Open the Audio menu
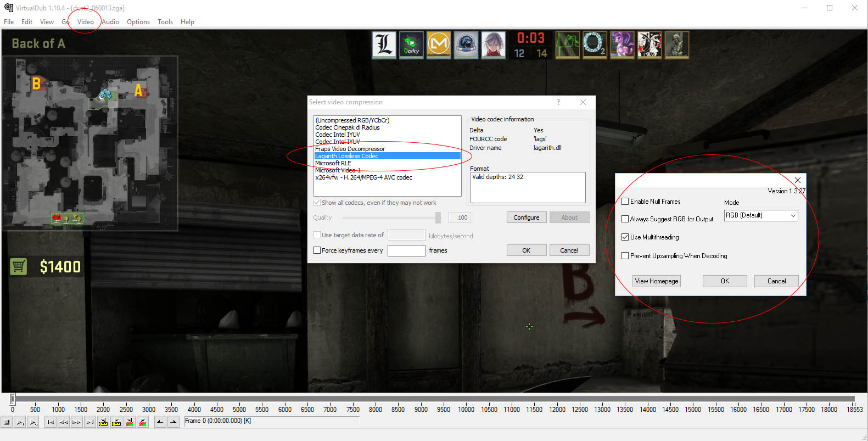868x441 pixels. point(110,22)
